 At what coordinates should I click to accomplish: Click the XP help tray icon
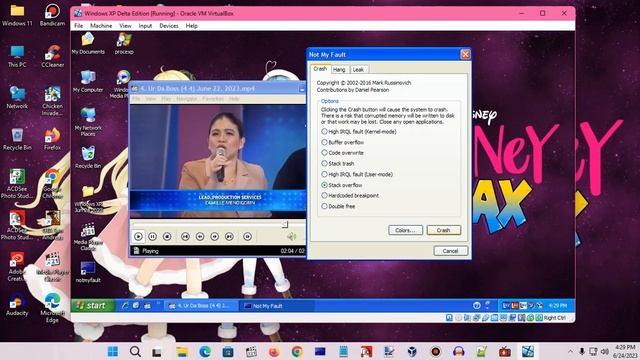pyautogui.click(x=476, y=305)
